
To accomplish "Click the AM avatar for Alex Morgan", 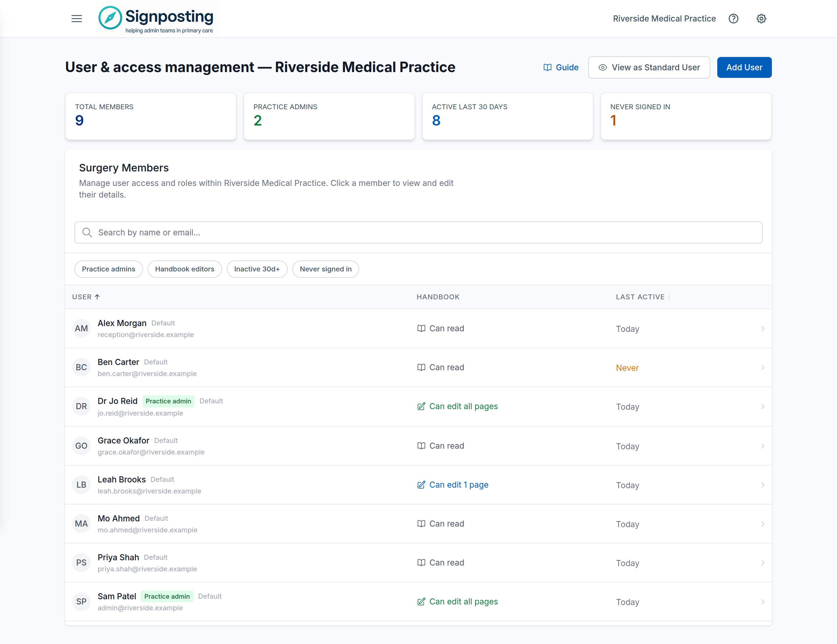I will [x=81, y=328].
